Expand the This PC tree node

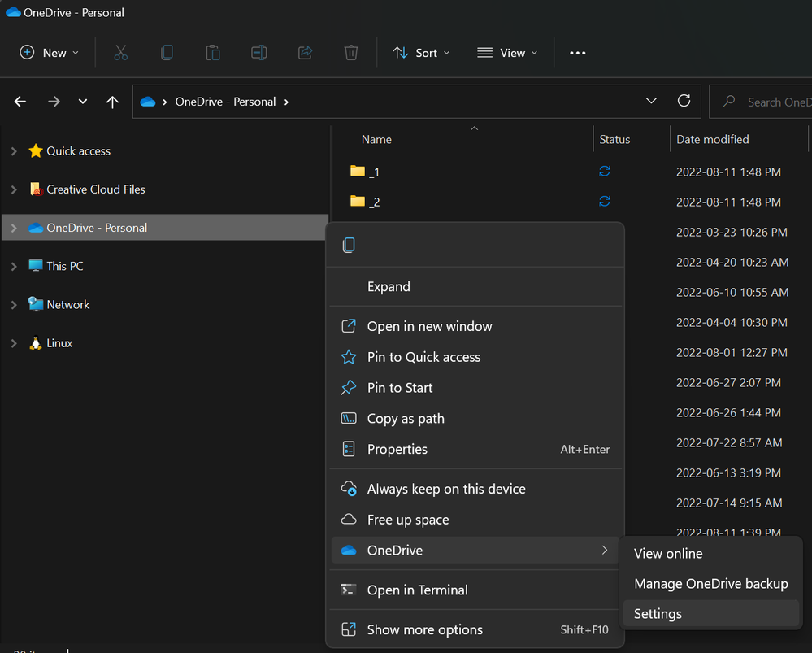tap(14, 267)
